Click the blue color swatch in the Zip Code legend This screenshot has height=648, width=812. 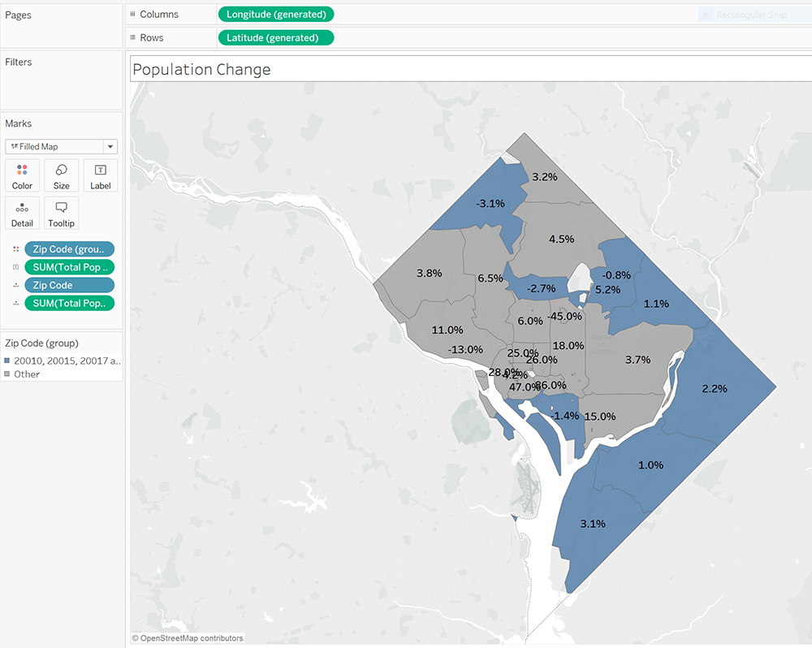coord(8,360)
